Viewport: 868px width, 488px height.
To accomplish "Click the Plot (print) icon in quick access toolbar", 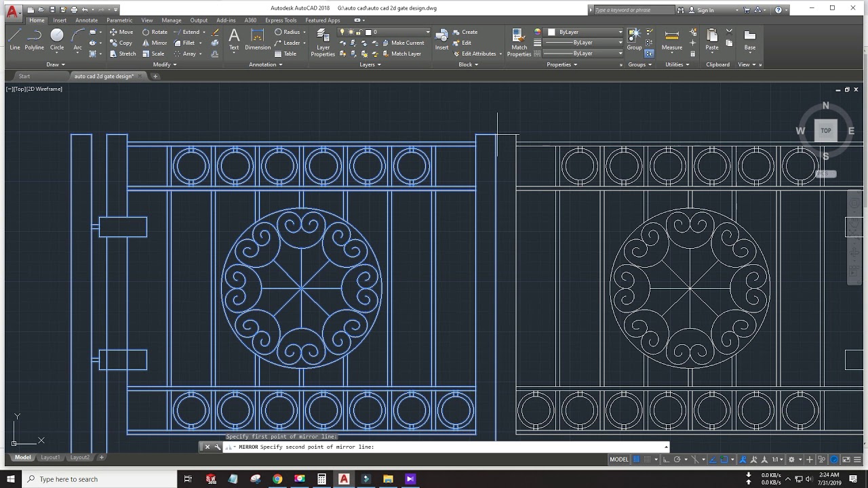I will click(74, 10).
